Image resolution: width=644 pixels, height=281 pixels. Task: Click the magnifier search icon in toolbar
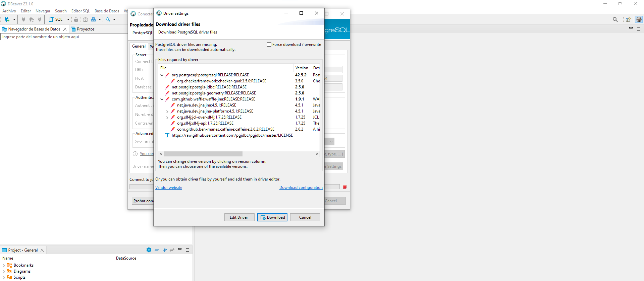point(108,19)
